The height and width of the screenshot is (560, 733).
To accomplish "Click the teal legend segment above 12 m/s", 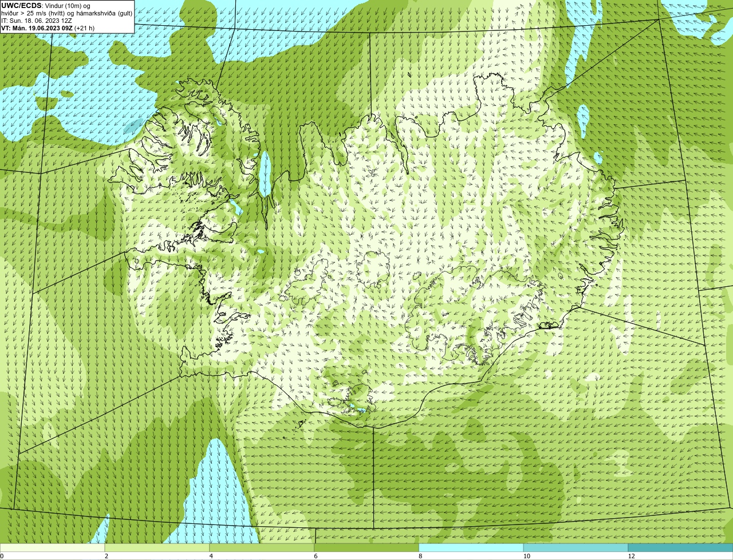I will tap(681, 548).
